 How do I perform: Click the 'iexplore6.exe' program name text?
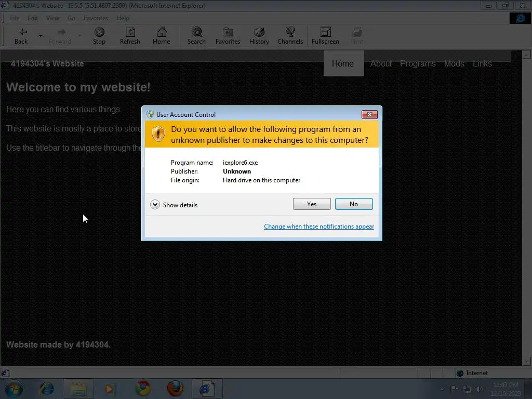(240, 163)
